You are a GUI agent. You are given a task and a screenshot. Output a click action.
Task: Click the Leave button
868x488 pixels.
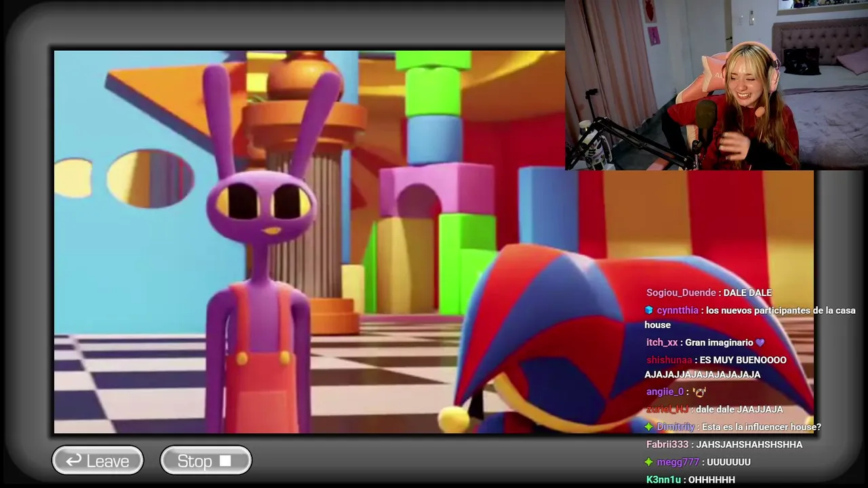pyautogui.click(x=98, y=461)
